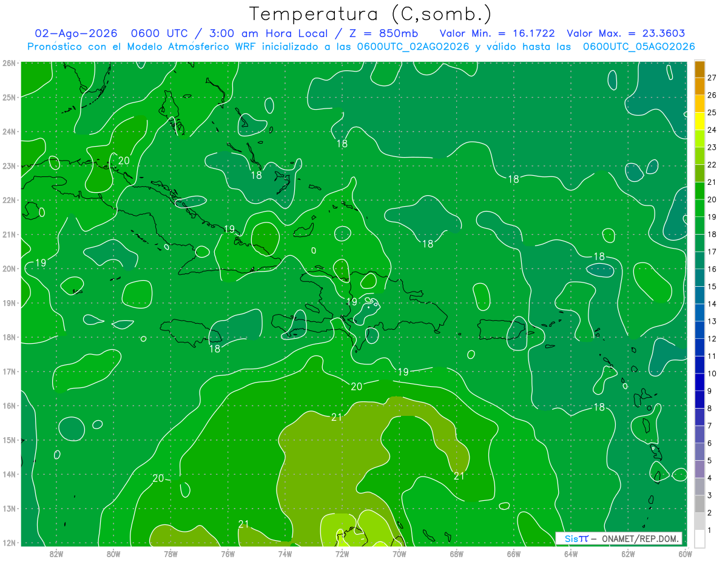This screenshot has height=562, width=728.
Task: Click longitude axis label '78W'
Action: coord(170,553)
